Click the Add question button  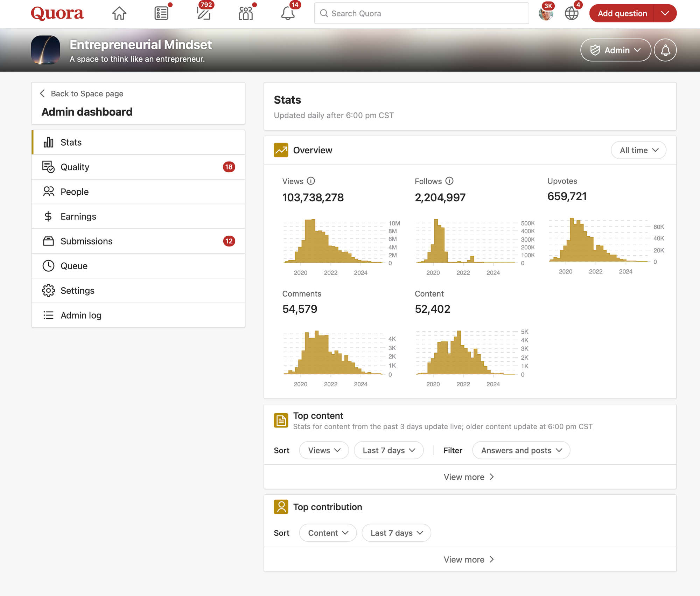pos(622,13)
